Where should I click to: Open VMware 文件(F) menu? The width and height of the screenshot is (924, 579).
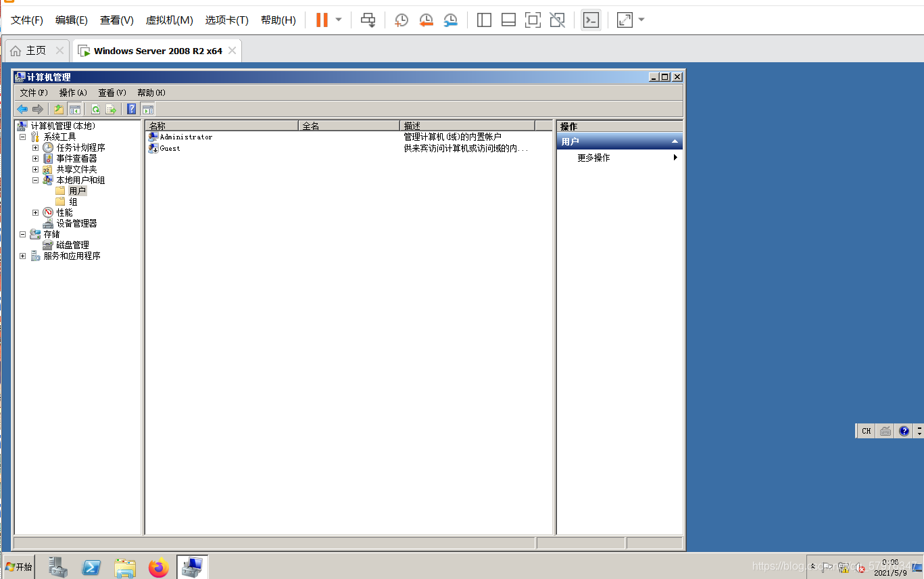point(27,20)
